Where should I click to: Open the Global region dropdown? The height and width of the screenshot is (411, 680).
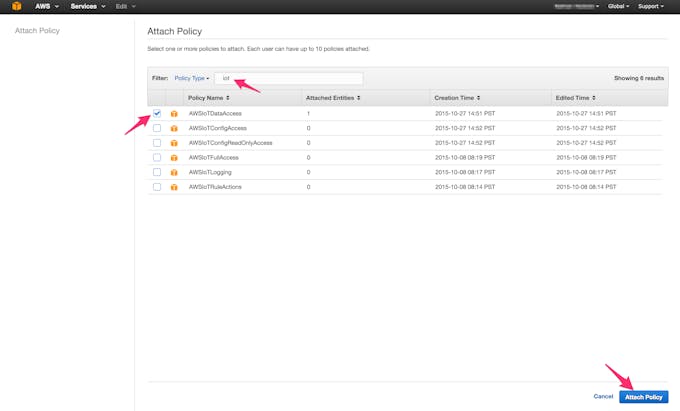(x=618, y=6)
